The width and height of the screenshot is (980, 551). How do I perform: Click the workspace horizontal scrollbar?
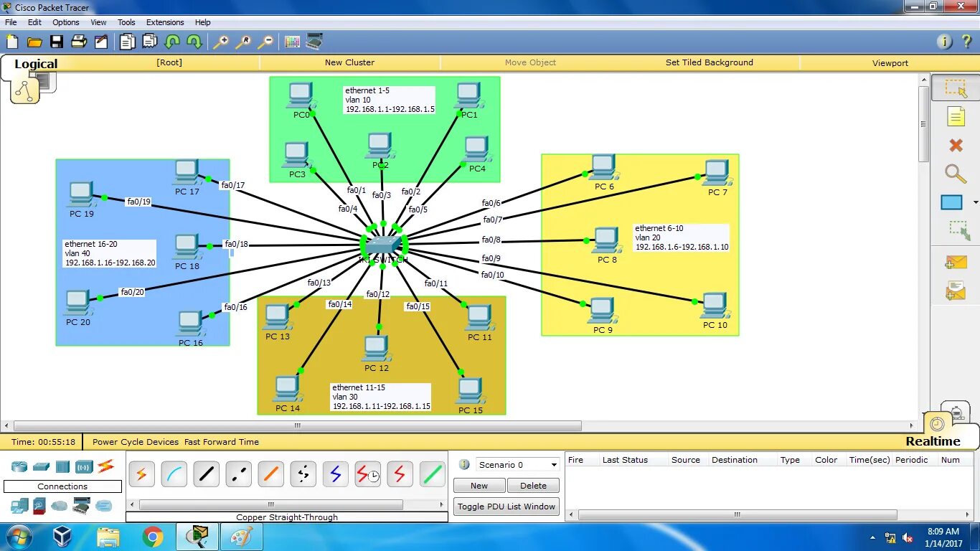[x=297, y=425]
